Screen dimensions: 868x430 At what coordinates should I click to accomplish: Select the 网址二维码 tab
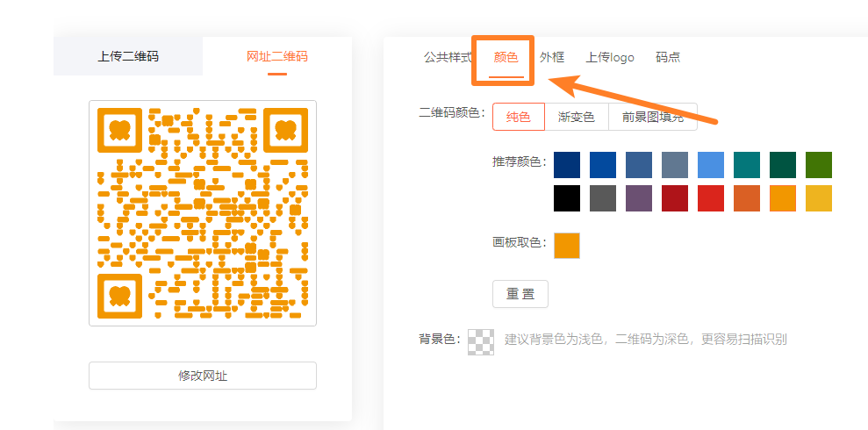276,56
